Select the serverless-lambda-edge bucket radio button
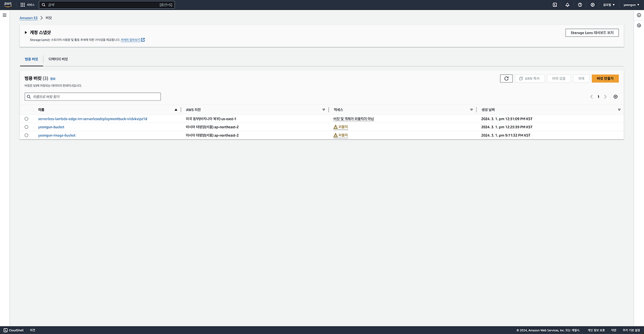This screenshot has width=644, height=334. 26,119
